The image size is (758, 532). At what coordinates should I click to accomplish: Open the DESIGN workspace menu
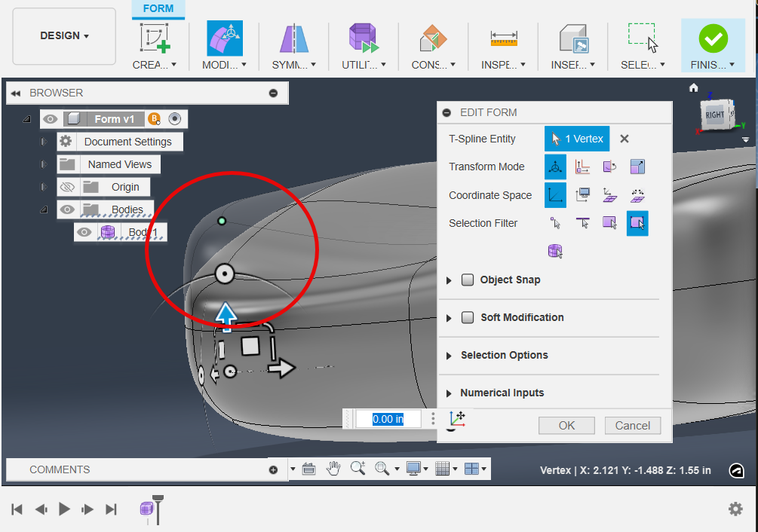[x=63, y=35]
